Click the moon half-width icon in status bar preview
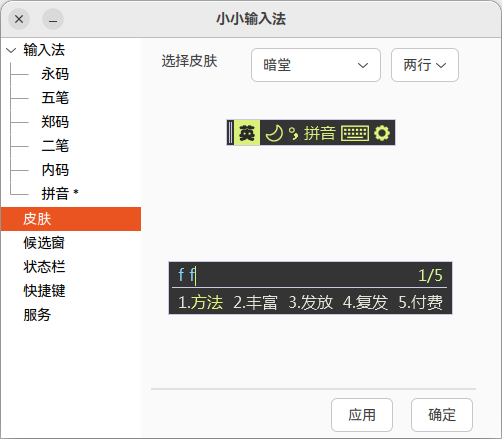 pos(274,133)
